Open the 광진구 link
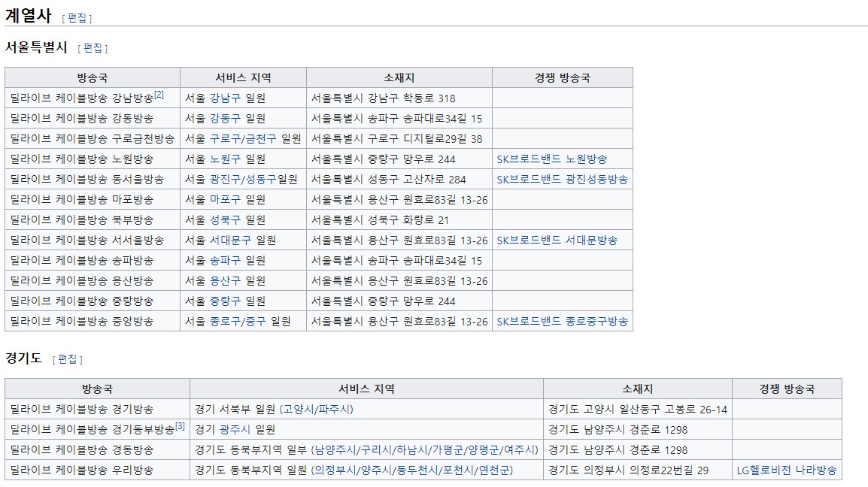Image resolution: width=868 pixels, height=487 pixels. pos(226,180)
